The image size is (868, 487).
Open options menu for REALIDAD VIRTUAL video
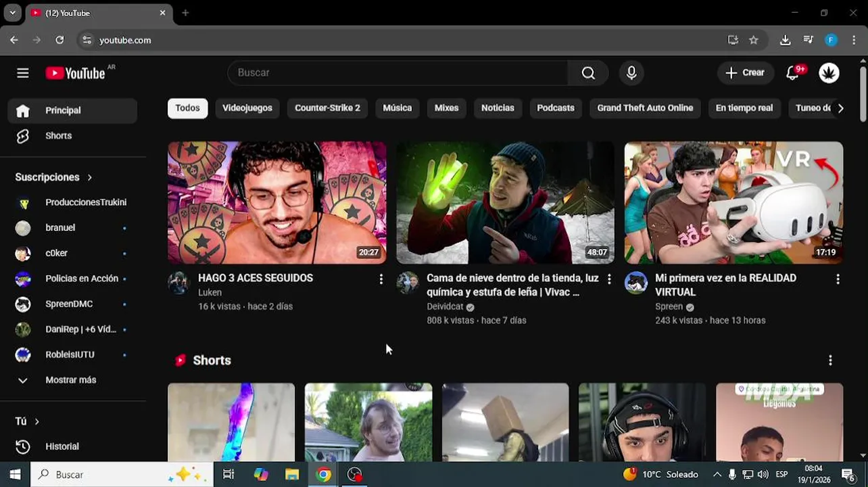click(838, 279)
